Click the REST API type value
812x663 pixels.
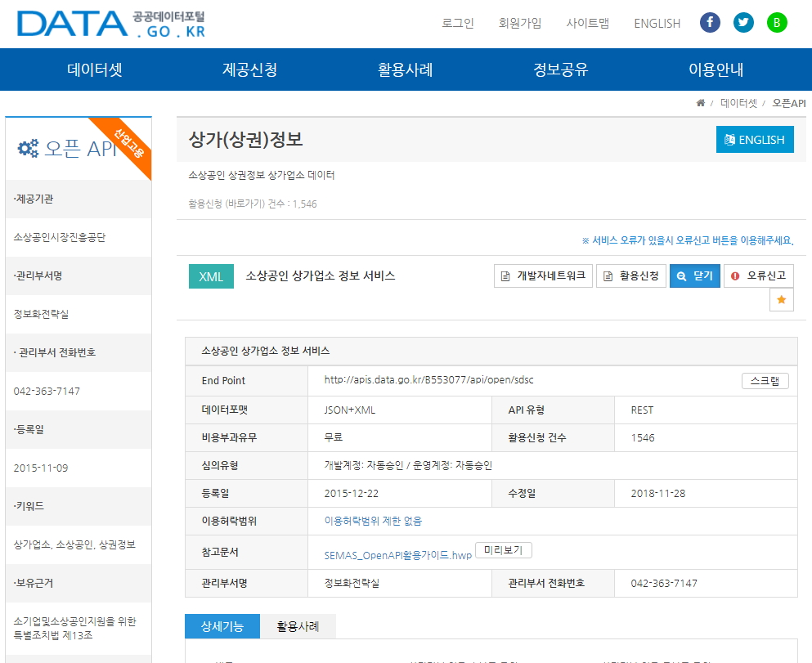click(x=642, y=410)
